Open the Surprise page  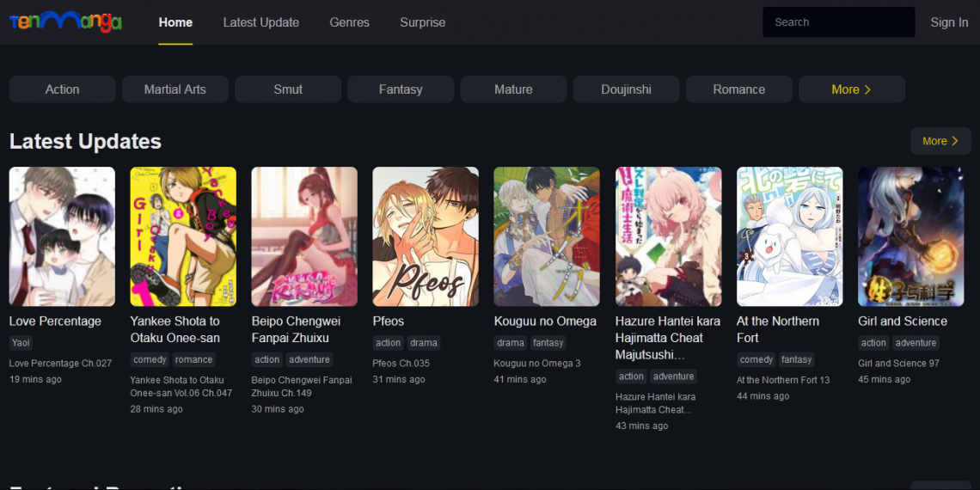click(x=422, y=22)
